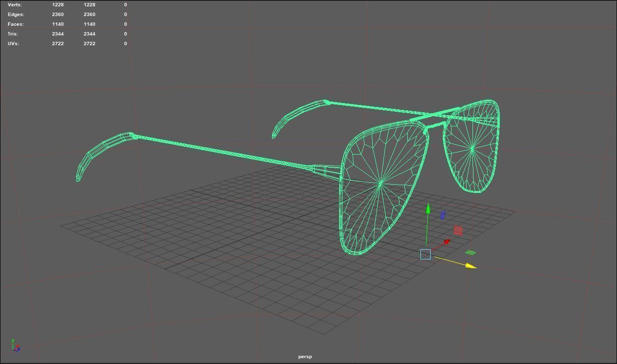This screenshot has height=364, width=617.
Task: Click the Faces: heads-up label
Action: [x=16, y=24]
